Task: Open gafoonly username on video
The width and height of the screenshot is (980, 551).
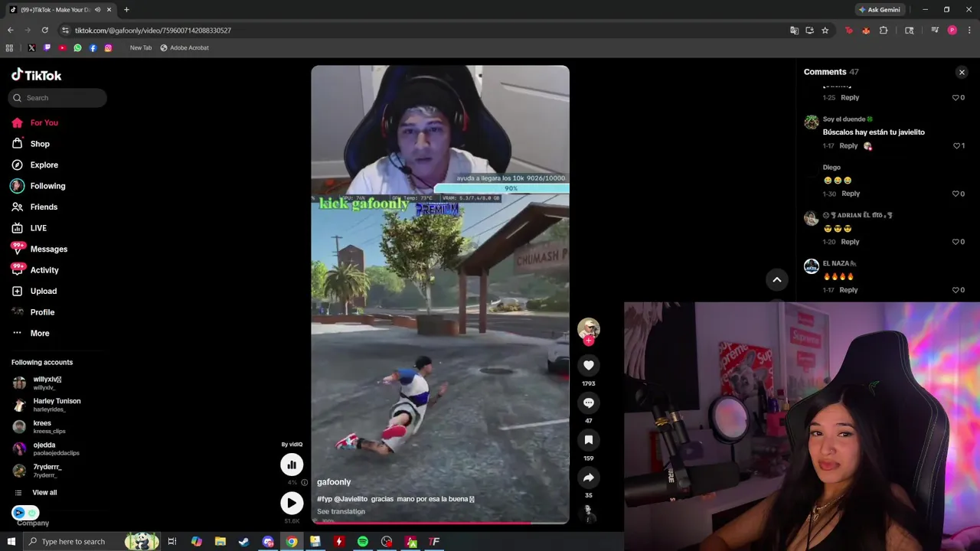Action: pyautogui.click(x=334, y=482)
